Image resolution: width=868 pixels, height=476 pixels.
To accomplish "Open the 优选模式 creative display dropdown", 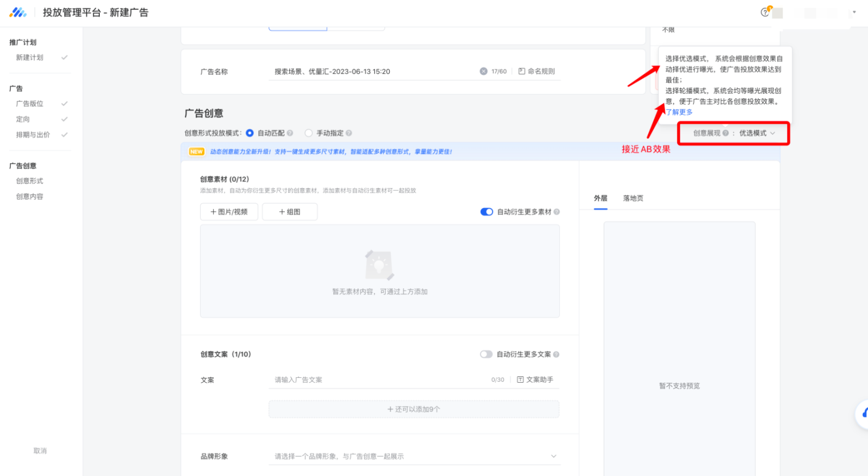I will tap(757, 133).
